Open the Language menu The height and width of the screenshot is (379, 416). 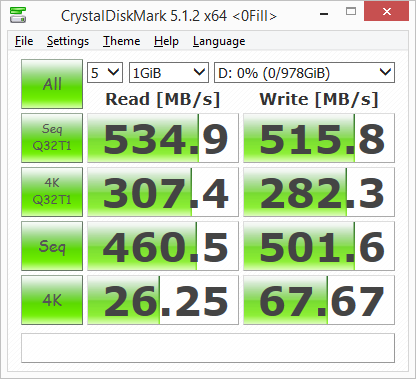219,41
